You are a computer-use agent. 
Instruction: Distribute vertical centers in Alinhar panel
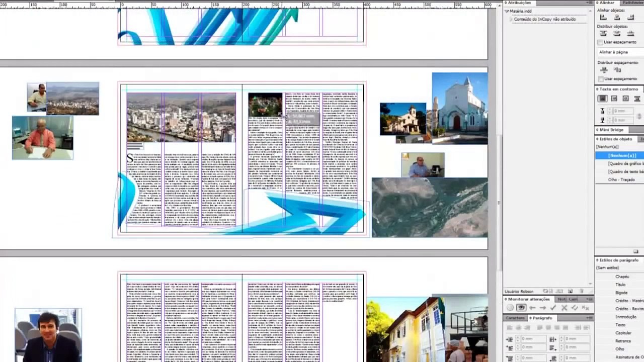(x=617, y=33)
